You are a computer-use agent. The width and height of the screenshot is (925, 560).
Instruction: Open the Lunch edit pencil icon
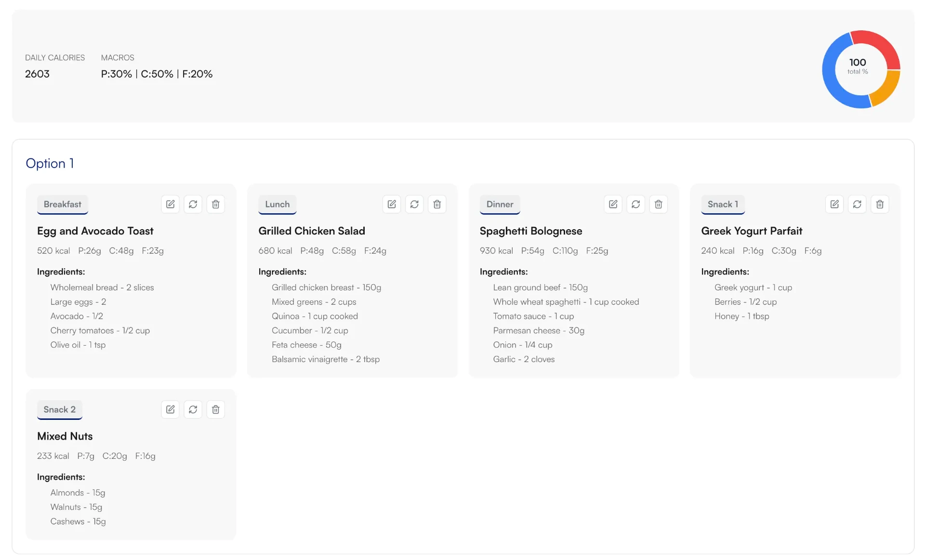tap(391, 204)
